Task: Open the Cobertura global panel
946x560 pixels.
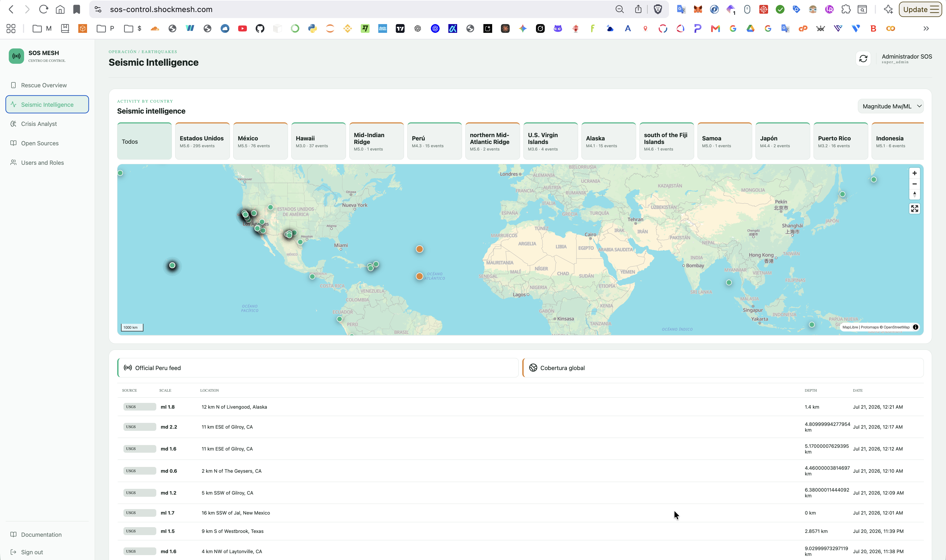Action: point(723,368)
